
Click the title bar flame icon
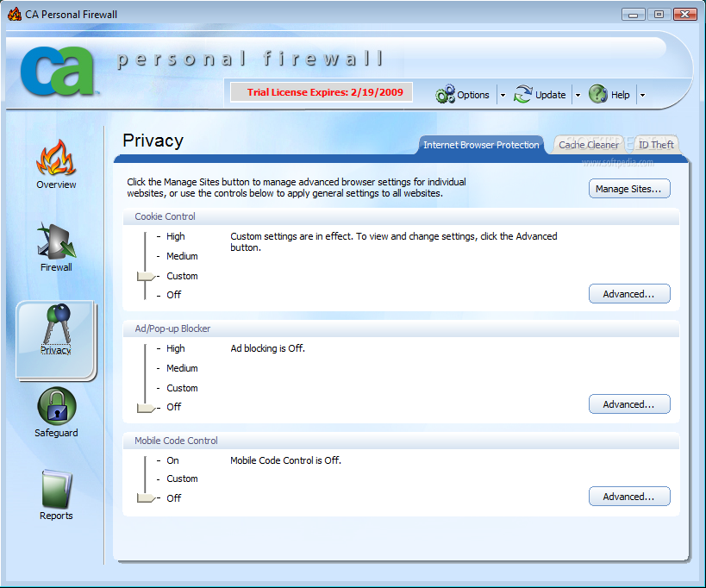click(x=15, y=14)
